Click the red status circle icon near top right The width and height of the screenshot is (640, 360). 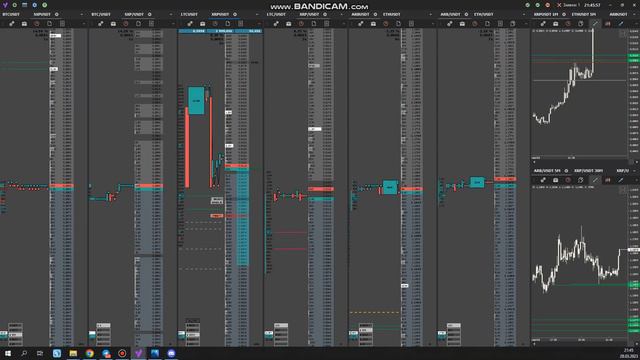(x=548, y=5)
